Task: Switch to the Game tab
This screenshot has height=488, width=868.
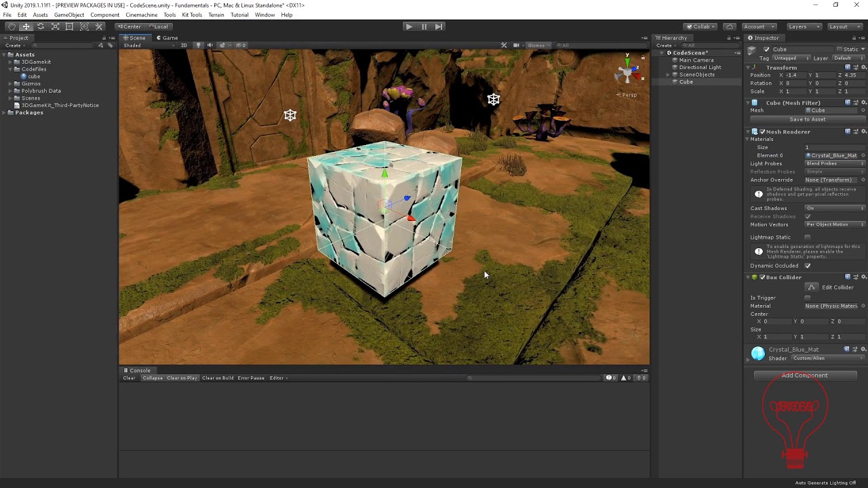Action: (167, 38)
